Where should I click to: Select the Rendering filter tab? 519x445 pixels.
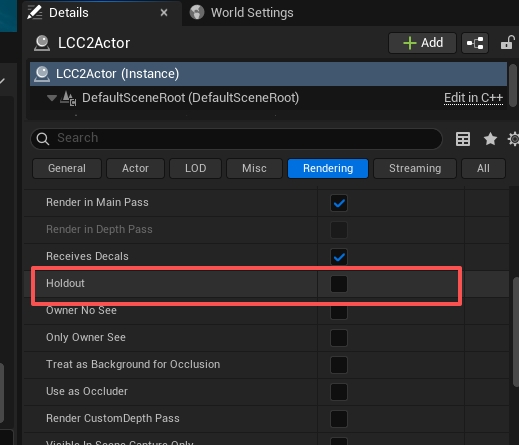pyautogui.click(x=328, y=168)
